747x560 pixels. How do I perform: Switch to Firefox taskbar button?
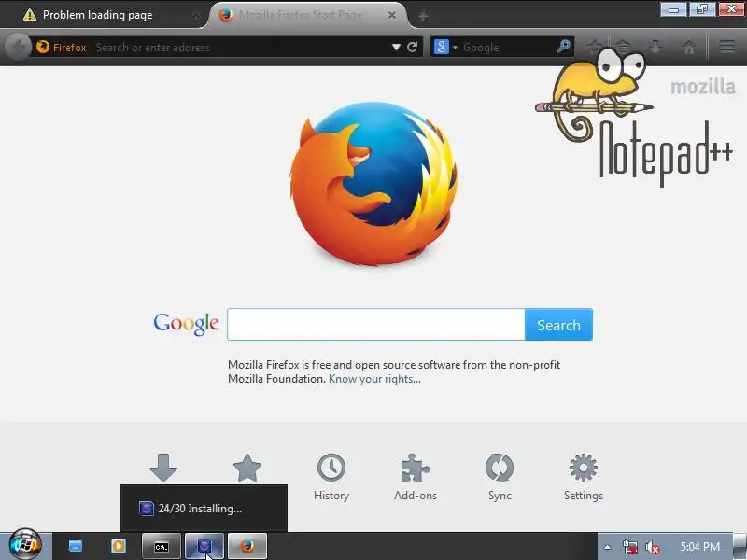pyautogui.click(x=247, y=546)
